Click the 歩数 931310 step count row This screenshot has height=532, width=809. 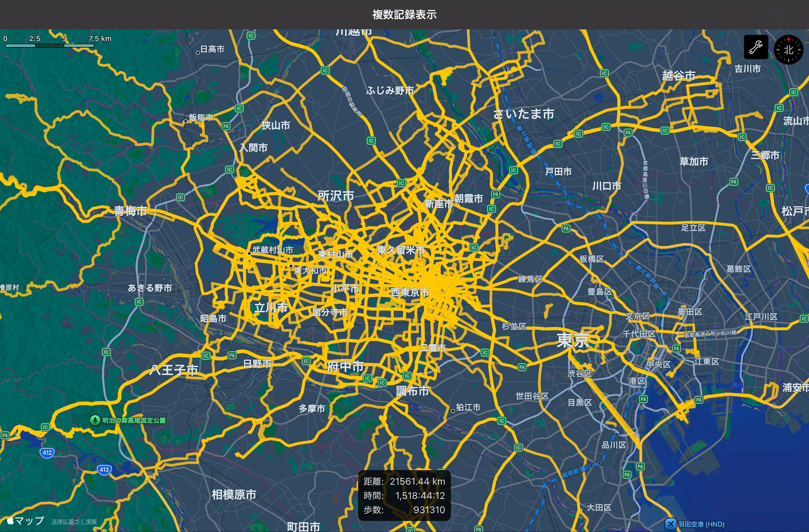(x=404, y=510)
